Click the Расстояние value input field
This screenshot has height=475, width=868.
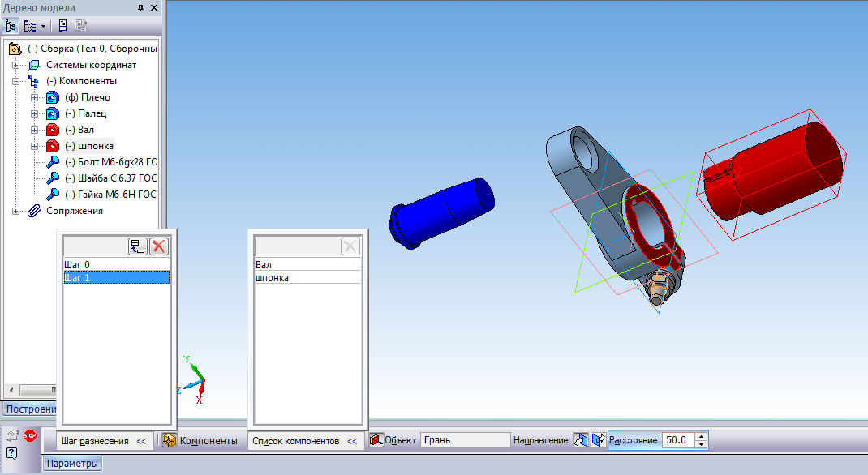coord(678,441)
